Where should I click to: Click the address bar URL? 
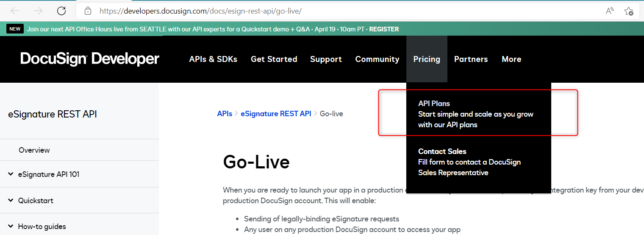[200, 11]
